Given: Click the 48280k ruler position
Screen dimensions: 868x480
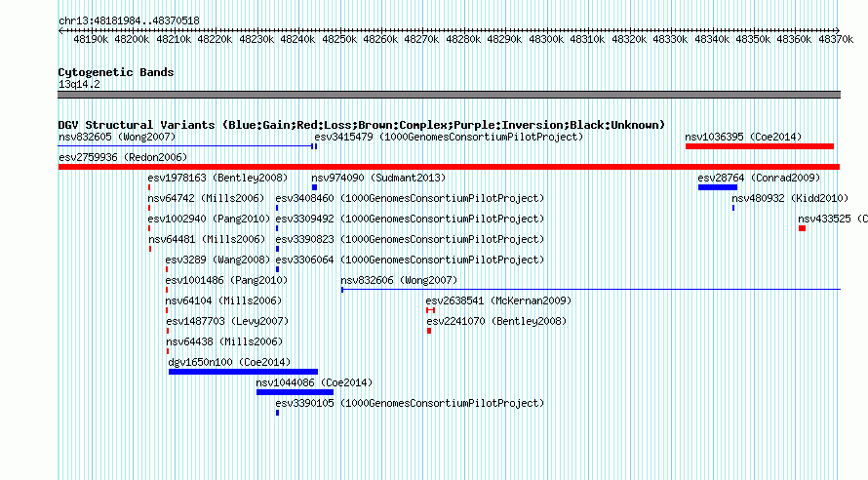Looking at the screenshot, I should click(x=463, y=39).
